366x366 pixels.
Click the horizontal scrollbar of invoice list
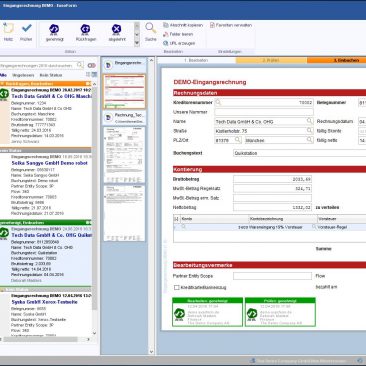(x=40, y=339)
